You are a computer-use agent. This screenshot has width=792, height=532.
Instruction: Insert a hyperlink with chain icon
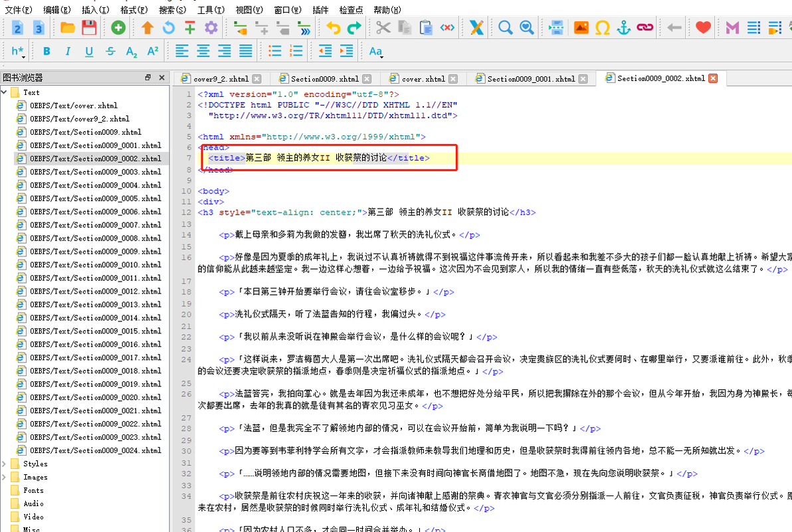(x=645, y=28)
